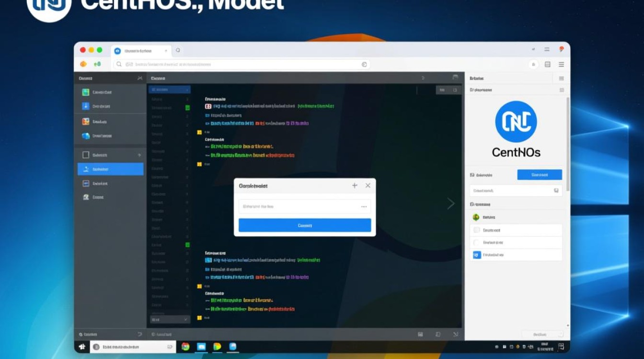Select the highlighted blue item in left sidebar
This screenshot has height=359, width=644.
click(x=111, y=169)
